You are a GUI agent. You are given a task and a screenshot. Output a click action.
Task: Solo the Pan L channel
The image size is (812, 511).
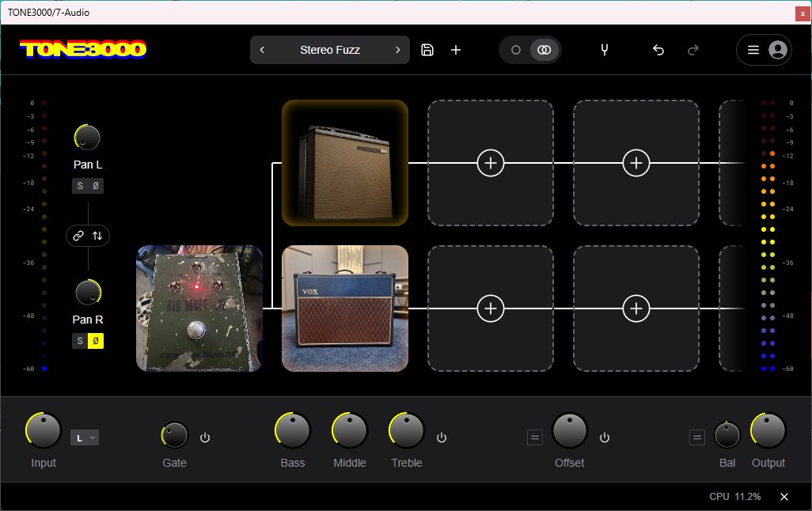pos(80,186)
